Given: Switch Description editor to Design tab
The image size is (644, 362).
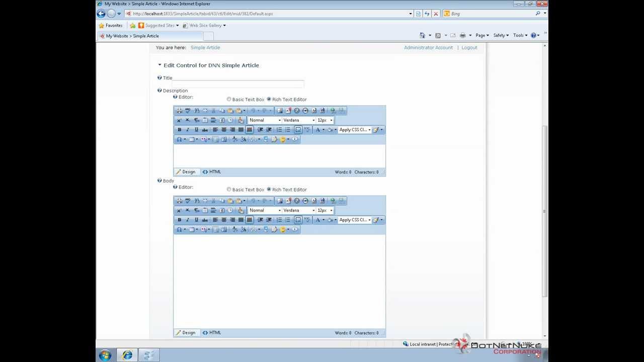Looking at the screenshot, I should coord(186,172).
